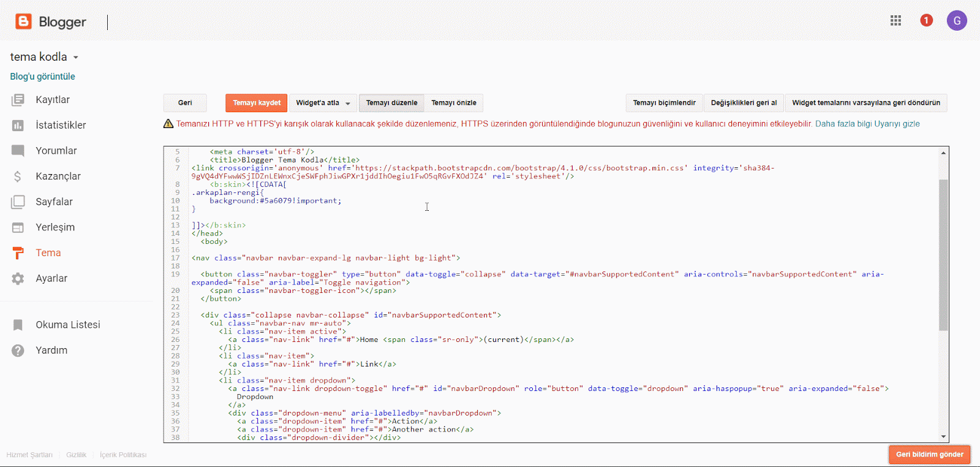Click the Kazançlar dollar icon
This screenshot has width=980, height=467.
pos(18,177)
